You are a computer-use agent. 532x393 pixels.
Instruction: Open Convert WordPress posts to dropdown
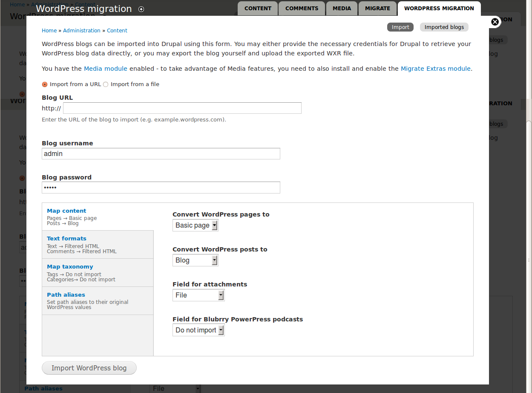[x=195, y=260]
